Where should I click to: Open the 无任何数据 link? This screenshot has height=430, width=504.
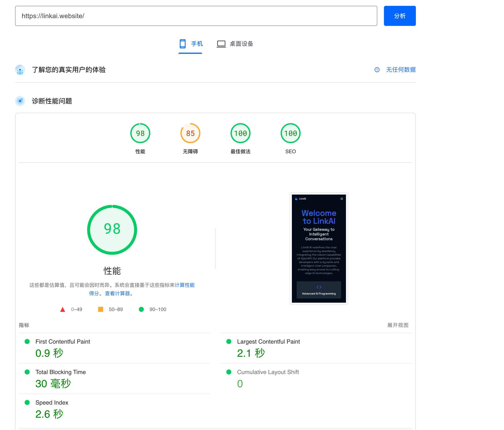401,70
